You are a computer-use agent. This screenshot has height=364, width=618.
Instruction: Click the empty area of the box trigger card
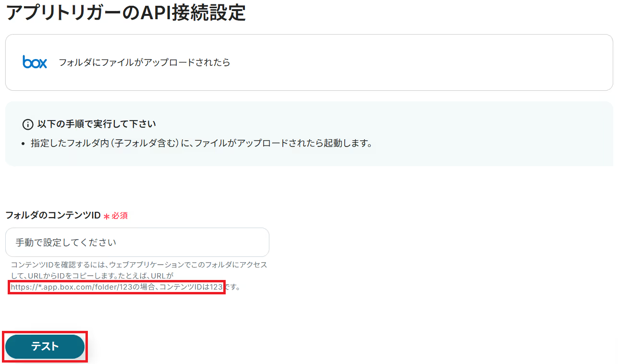(423, 62)
